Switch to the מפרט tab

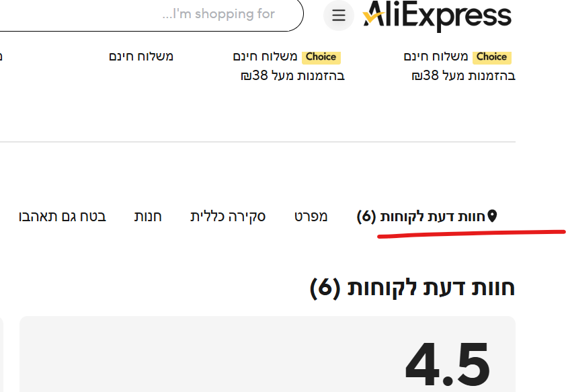coord(311,217)
